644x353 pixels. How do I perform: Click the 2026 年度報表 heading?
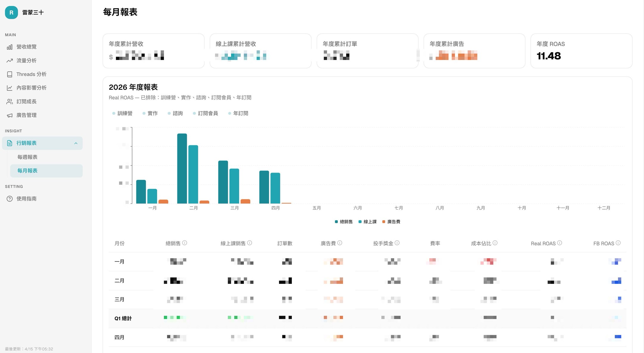pyautogui.click(x=133, y=87)
